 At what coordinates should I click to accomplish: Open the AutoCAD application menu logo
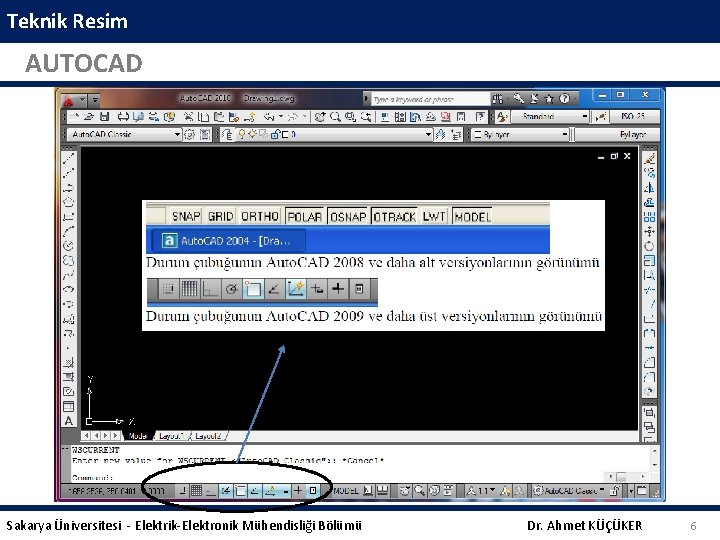[x=68, y=101]
